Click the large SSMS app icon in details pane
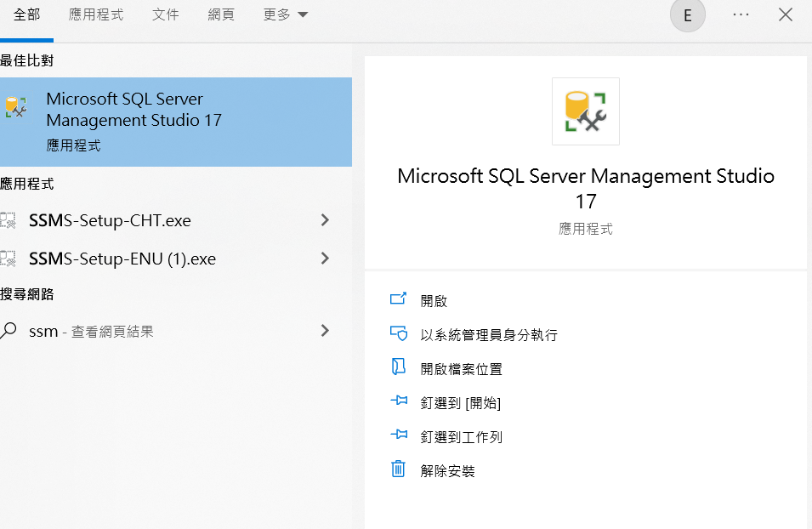This screenshot has height=529, width=812. (x=585, y=111)
